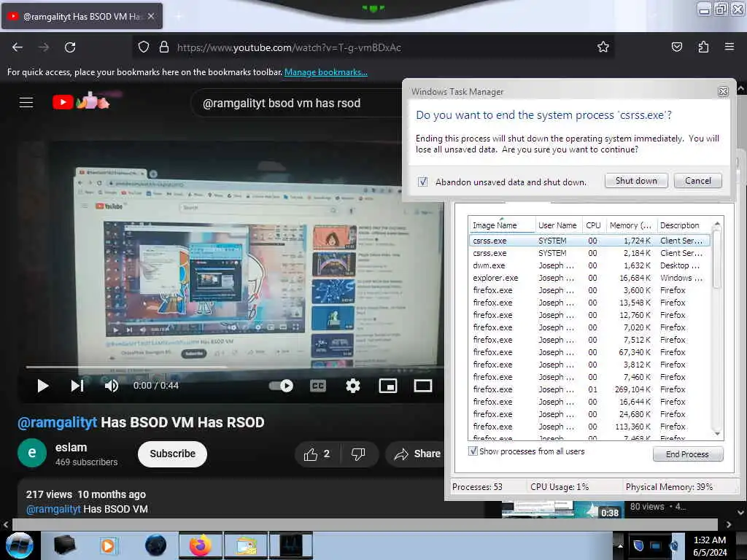Sort by the Memory column header
This screenshot has height=560, width=747.
click(x=630, y=225)
